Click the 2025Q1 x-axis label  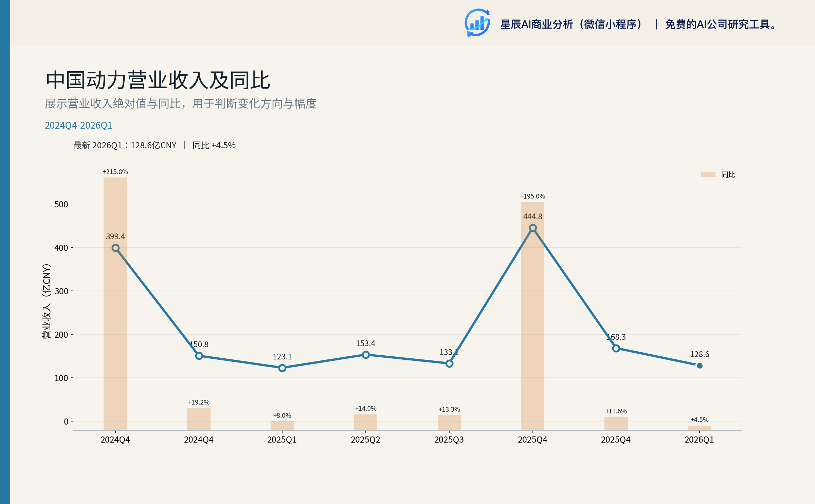coord(282,440)
